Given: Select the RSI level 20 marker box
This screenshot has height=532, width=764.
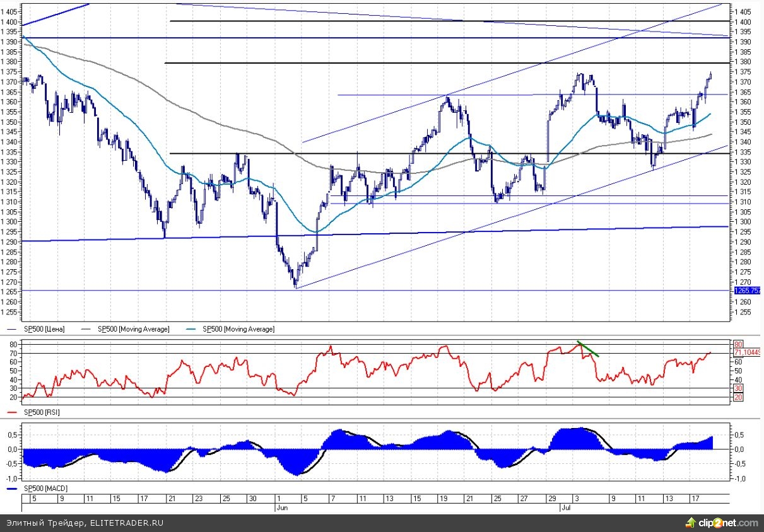Looking at the screenshot, I should coord(738,398).
